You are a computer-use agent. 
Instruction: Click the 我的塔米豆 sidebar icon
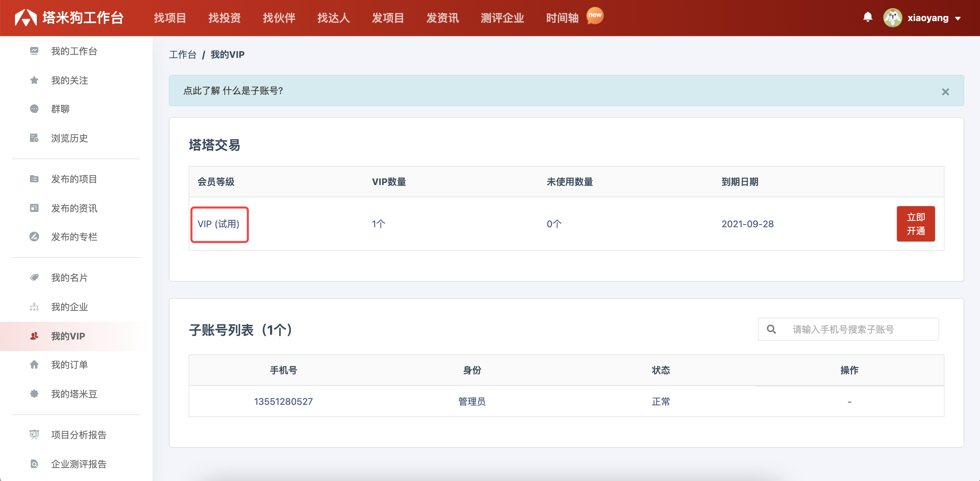[34, 394]
